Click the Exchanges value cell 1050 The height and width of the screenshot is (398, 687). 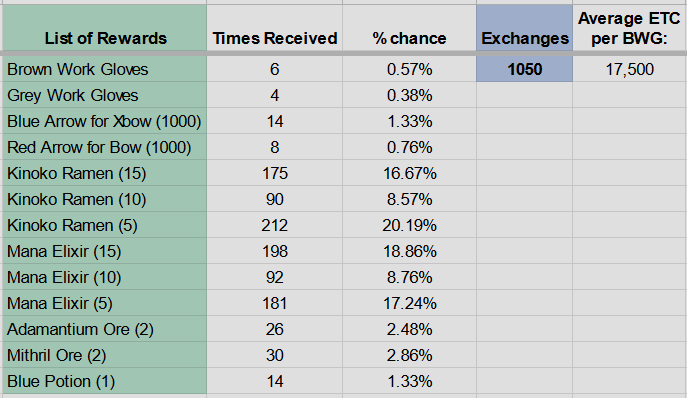click(x=524, y=69)
